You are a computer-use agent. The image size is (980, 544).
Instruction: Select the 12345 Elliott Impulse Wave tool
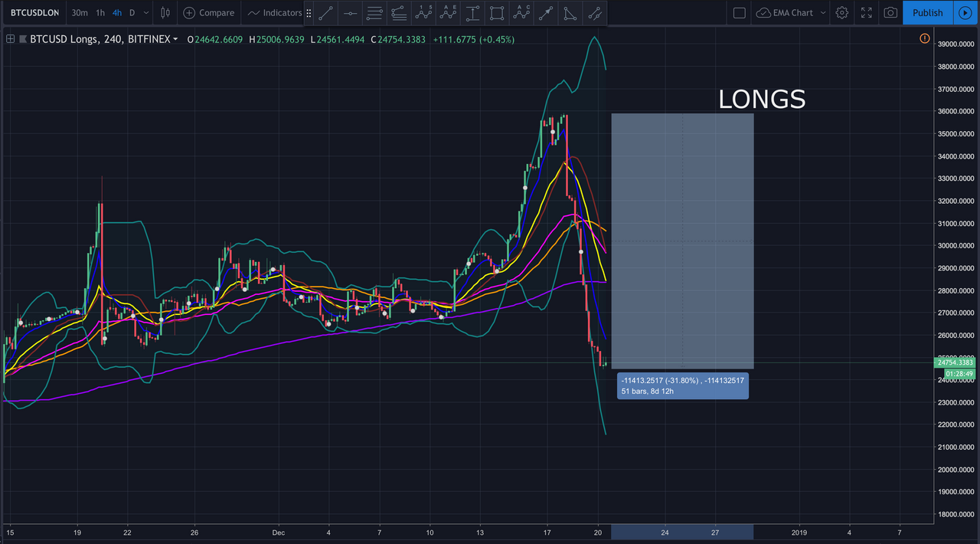click(423, 13)
